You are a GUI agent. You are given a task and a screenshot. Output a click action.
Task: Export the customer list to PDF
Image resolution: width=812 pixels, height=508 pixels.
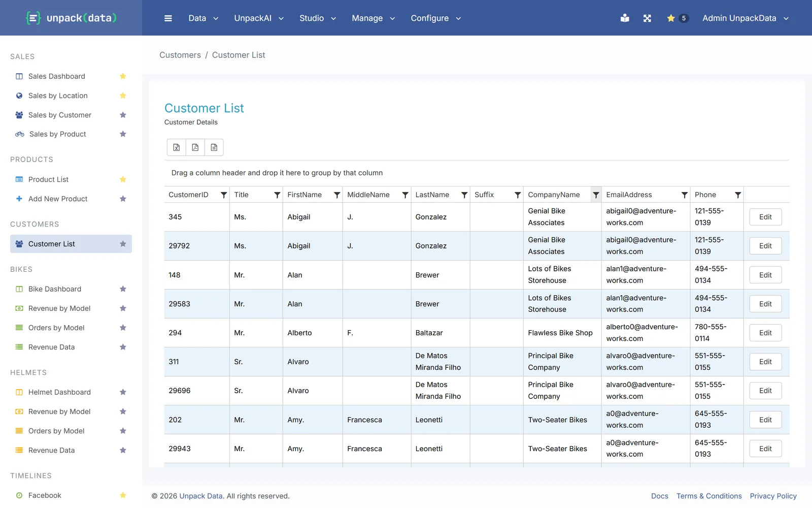coord(195,147)
